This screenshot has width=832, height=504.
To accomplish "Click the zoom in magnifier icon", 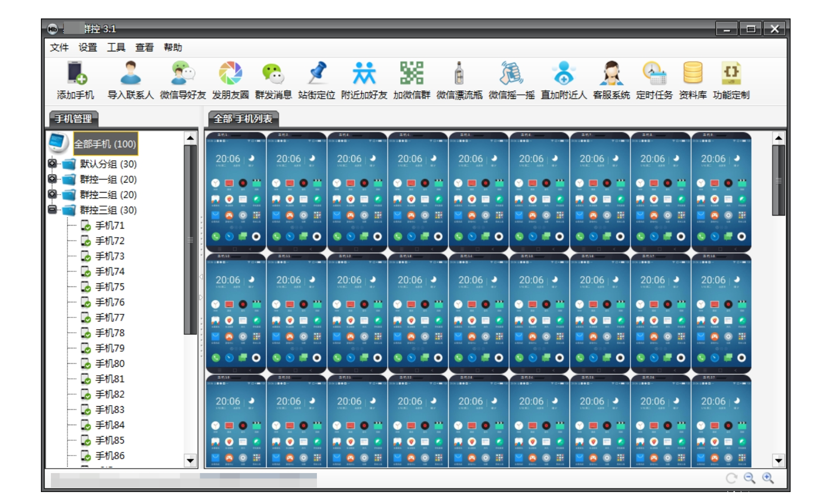I will click(x=768, y=478).
